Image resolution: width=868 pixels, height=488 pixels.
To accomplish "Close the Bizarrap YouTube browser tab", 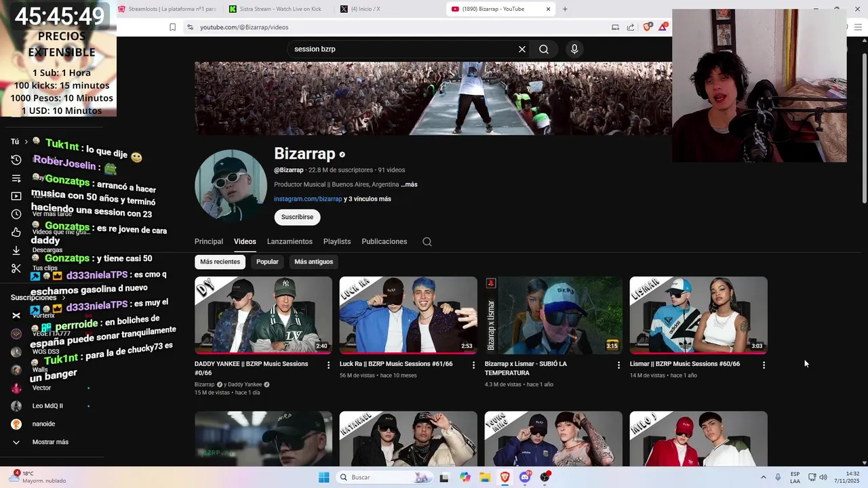I will (549, 9).
